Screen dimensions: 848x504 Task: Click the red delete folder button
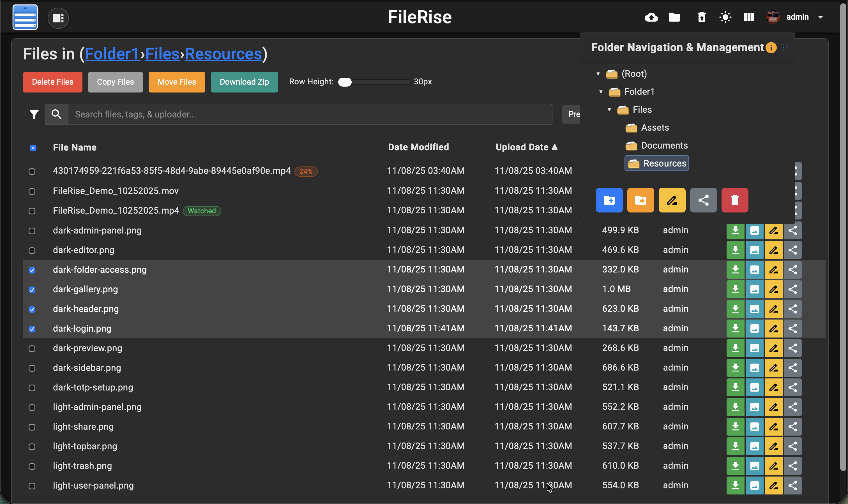pos(734,200)
